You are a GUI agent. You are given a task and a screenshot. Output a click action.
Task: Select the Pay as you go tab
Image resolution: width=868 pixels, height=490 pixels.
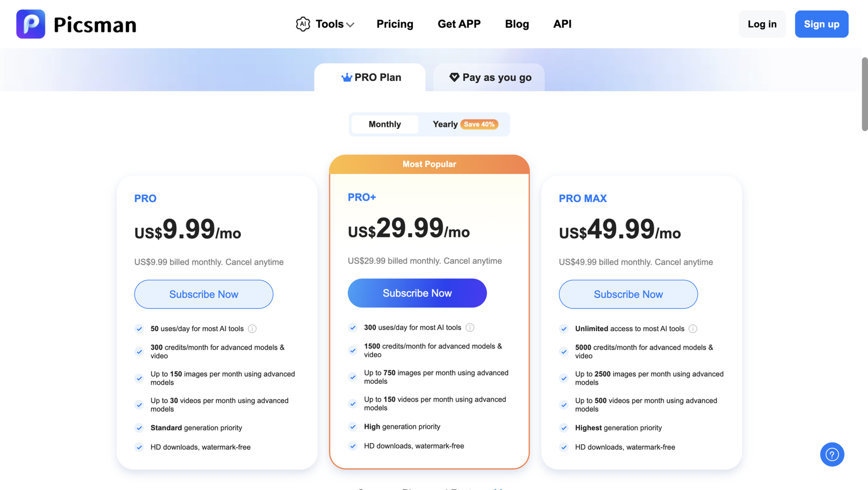(489, 78)
